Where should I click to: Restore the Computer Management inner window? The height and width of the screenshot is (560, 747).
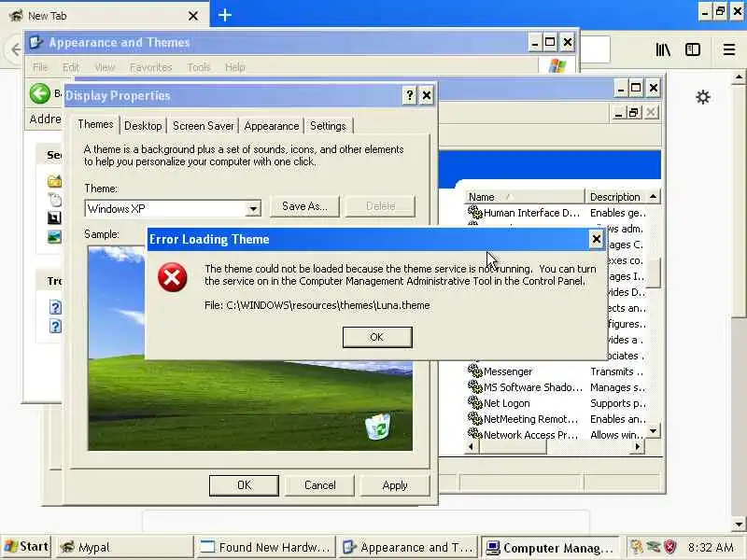coord(634,113)
